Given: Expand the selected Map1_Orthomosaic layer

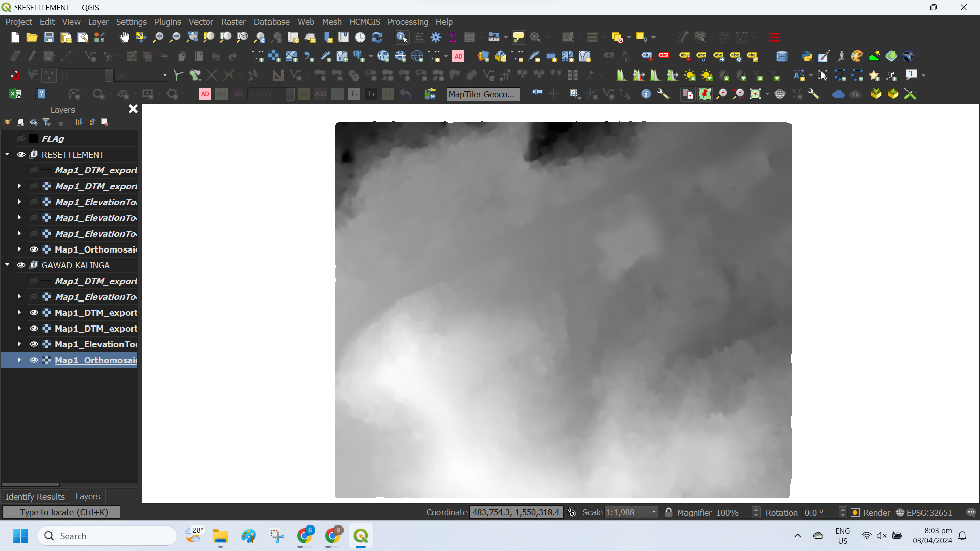Looking at the screenshot, I should point(19,360).
